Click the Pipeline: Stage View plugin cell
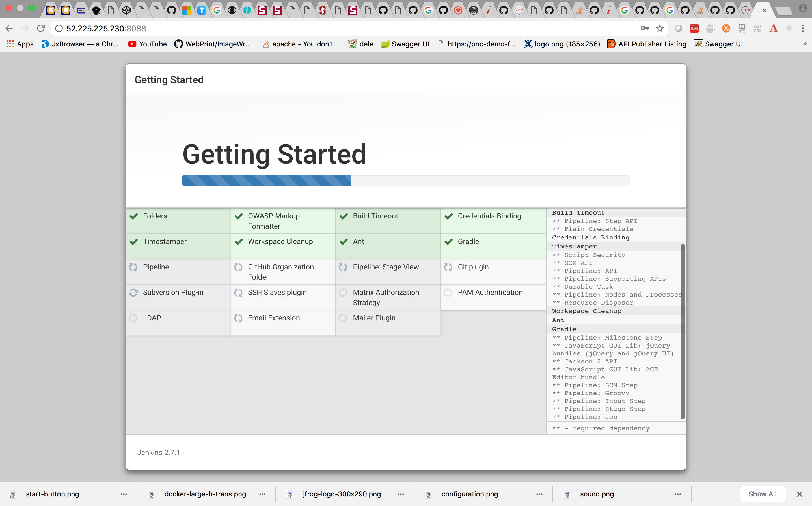The height and width of the screenshot is (506, 812). click(x=388, y=271)
